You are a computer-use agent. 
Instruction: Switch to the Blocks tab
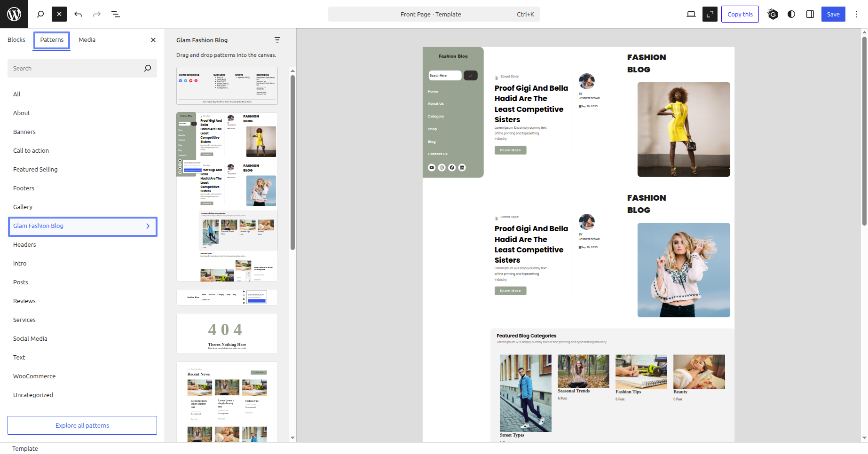16,40
